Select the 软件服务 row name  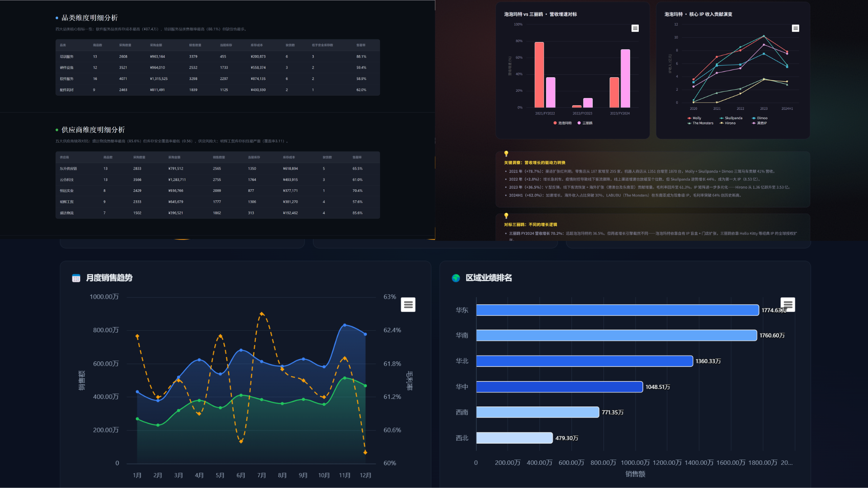click(x=66, y=79)
